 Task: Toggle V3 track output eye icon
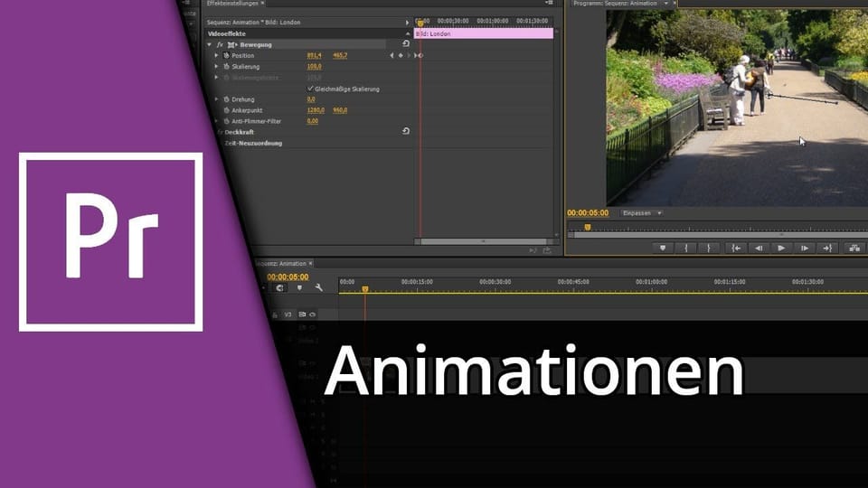[313, 314]
